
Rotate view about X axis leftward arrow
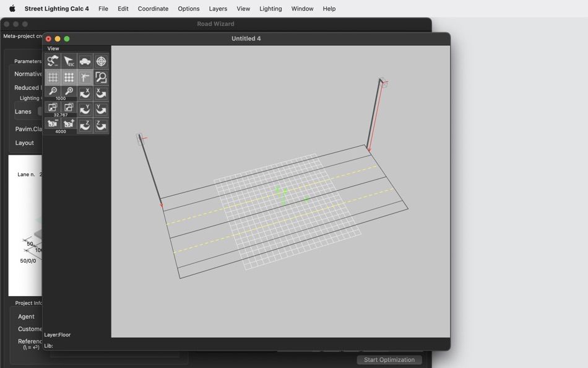[85, 93]
